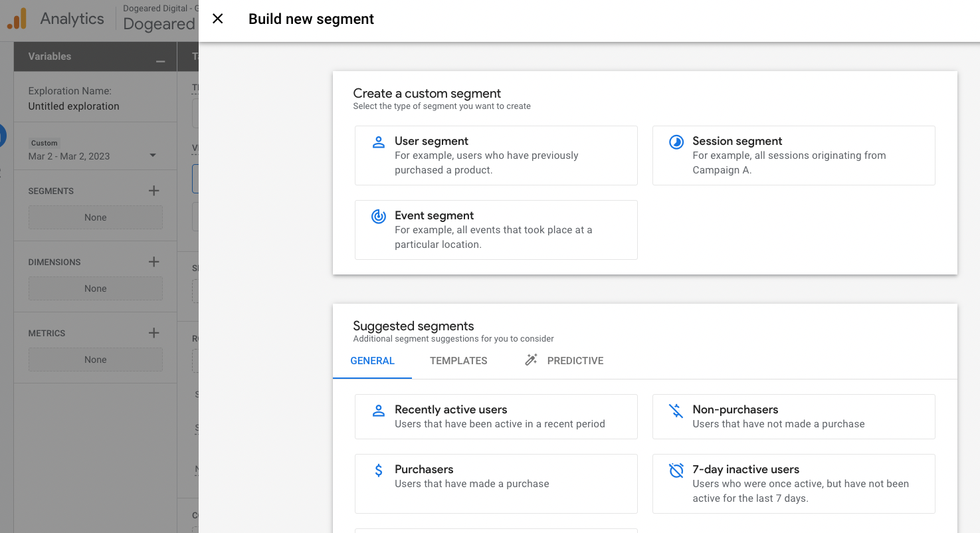Click the Predictive magic wand icon

531,360
